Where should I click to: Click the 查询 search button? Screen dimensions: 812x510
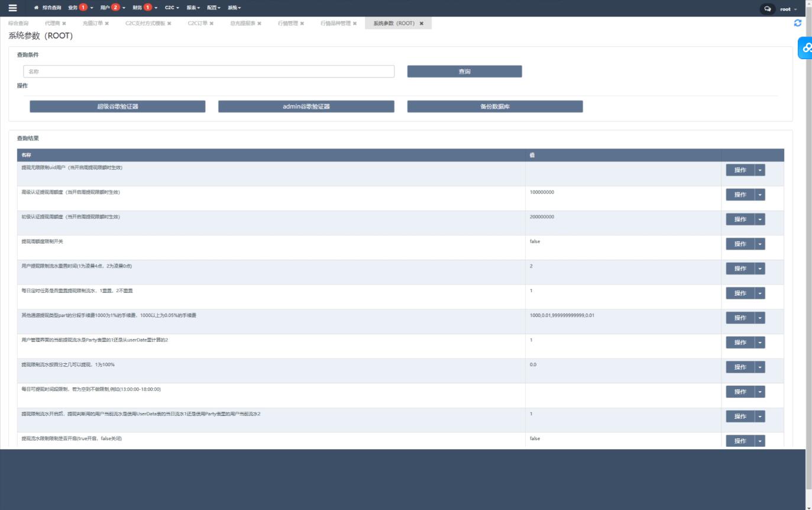(x=464, y=72)
